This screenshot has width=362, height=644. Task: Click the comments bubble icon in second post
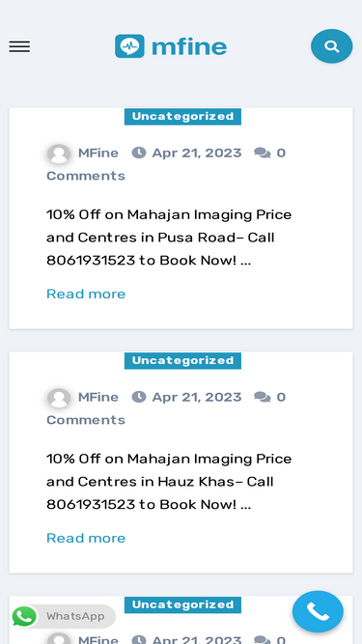(263, 397)
